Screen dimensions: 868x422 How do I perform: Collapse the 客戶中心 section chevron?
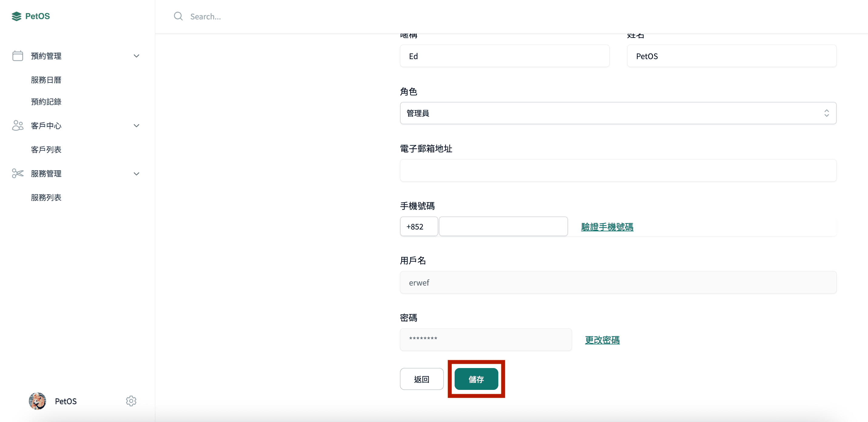(136, 126)
